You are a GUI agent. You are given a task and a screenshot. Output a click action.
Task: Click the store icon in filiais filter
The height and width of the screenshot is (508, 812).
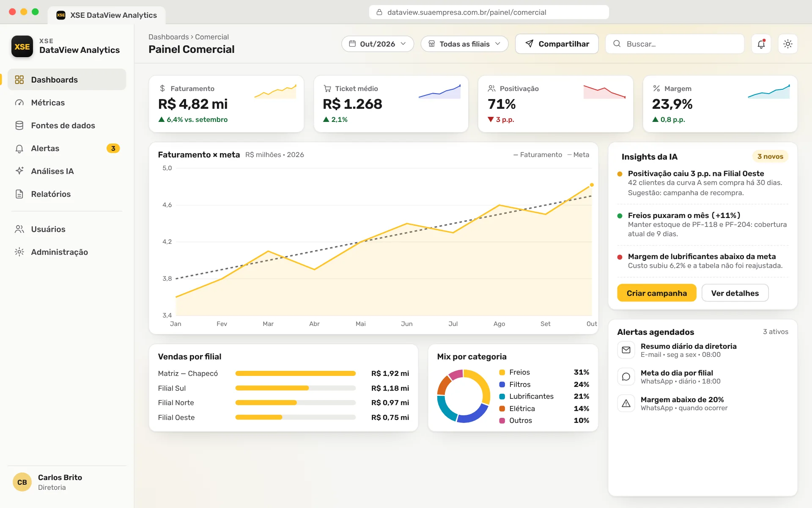(432, 44)
